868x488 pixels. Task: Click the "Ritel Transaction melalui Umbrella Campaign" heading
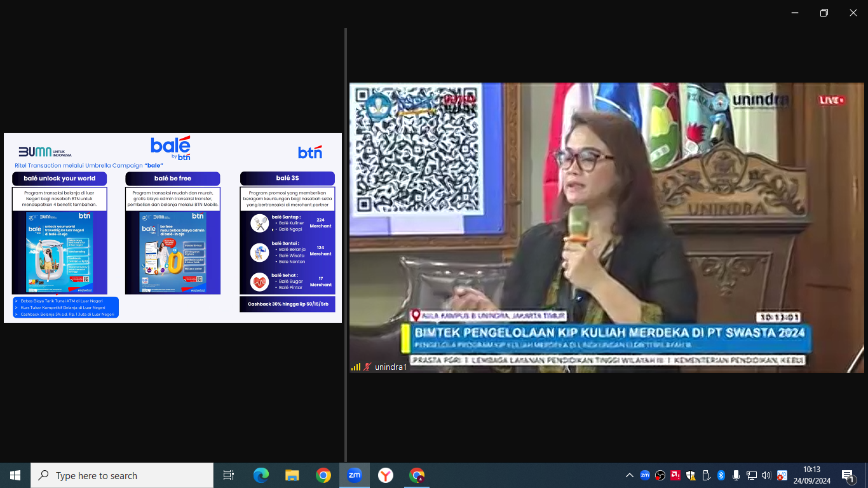79,165
